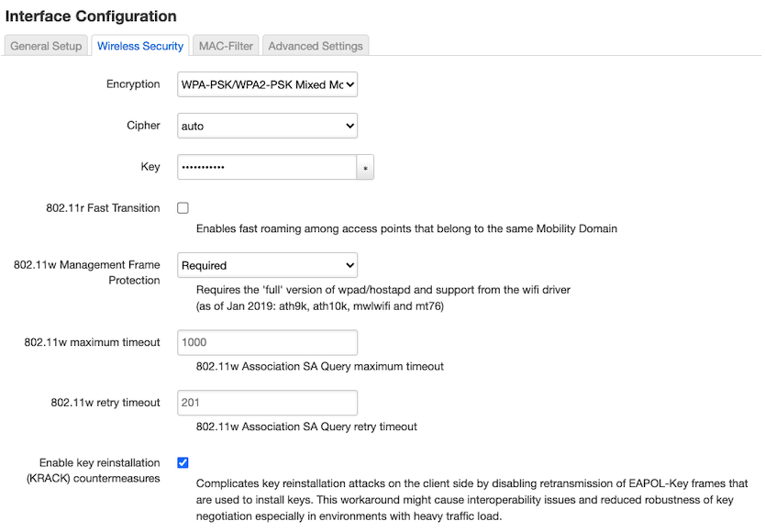
Task: Click into the Key password field
Action: (x=266, y=167)
